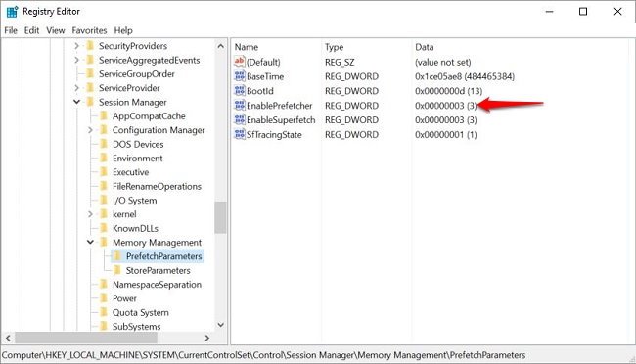Select the BaseTime value icon
636x364 pixels.
point(240,76)
